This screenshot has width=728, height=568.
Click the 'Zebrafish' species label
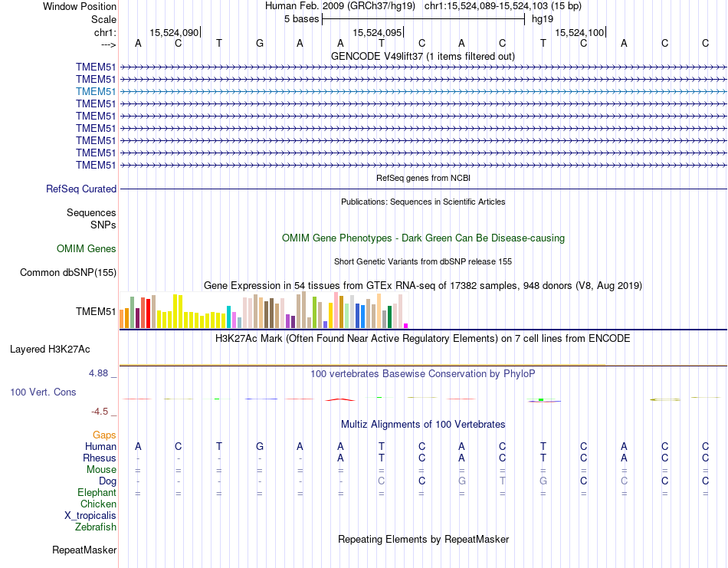tap(96, 527)
